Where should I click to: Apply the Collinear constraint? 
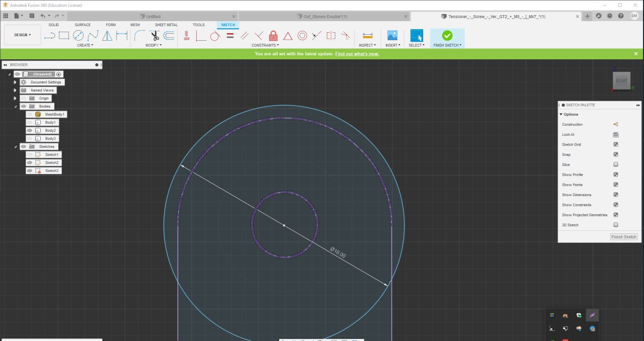(316, 36)
